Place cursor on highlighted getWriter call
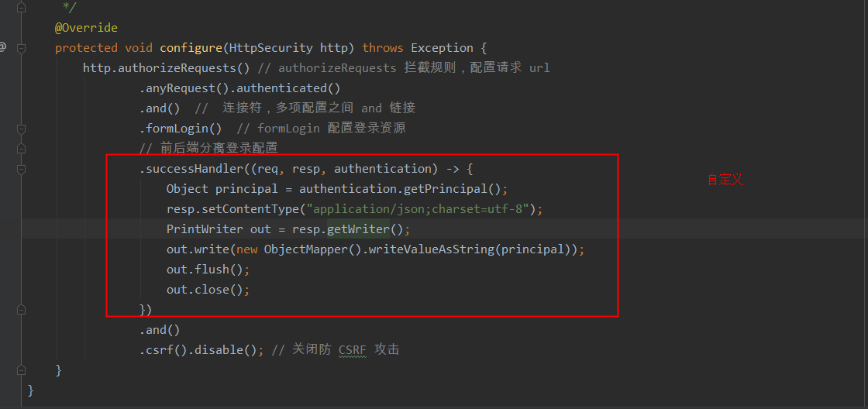 (x=358, y=229)
